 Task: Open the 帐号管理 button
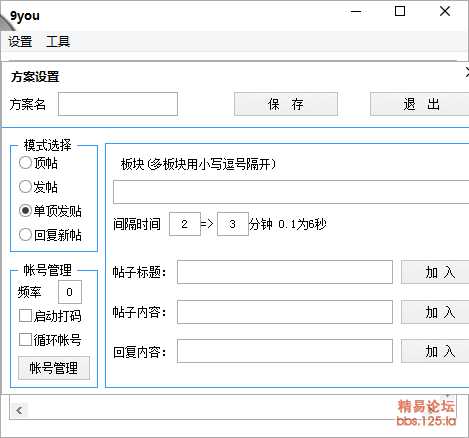coord(54,368)
